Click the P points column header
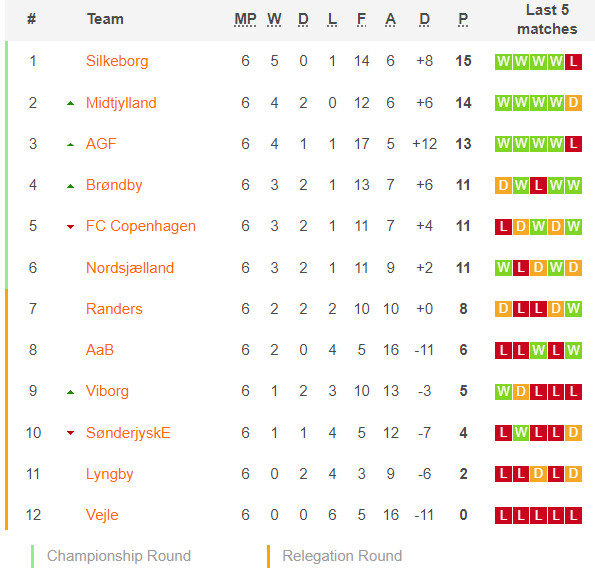The image size is (595, 583). [x=463, y=19]
